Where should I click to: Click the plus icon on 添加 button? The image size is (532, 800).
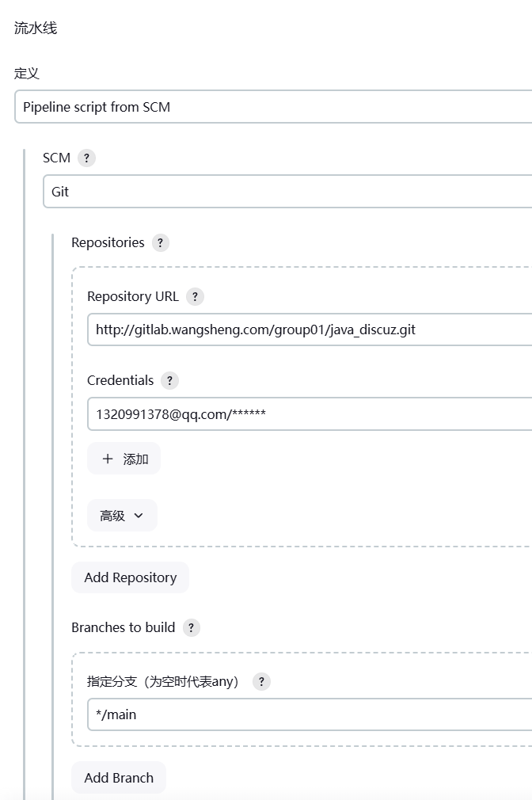tap(108, 459)
